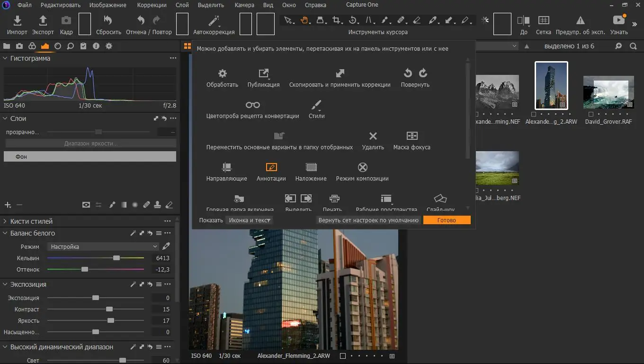Open the Камера menu
This screenshot has height=364, width=644.
pyautogui.click(x=244, y=5)
